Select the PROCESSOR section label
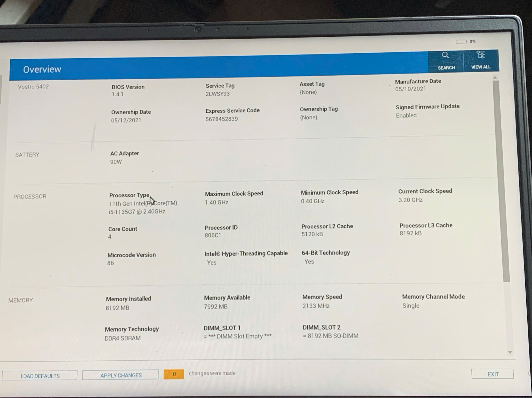The height and width of the screenshot is (398, 532). pyautogui.click(x=30, y=197)
